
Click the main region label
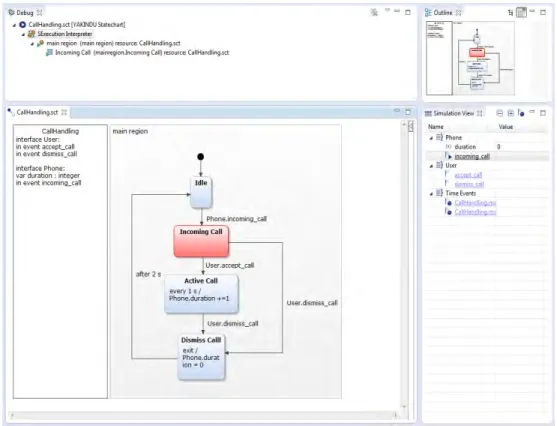[x=130, y=131]
